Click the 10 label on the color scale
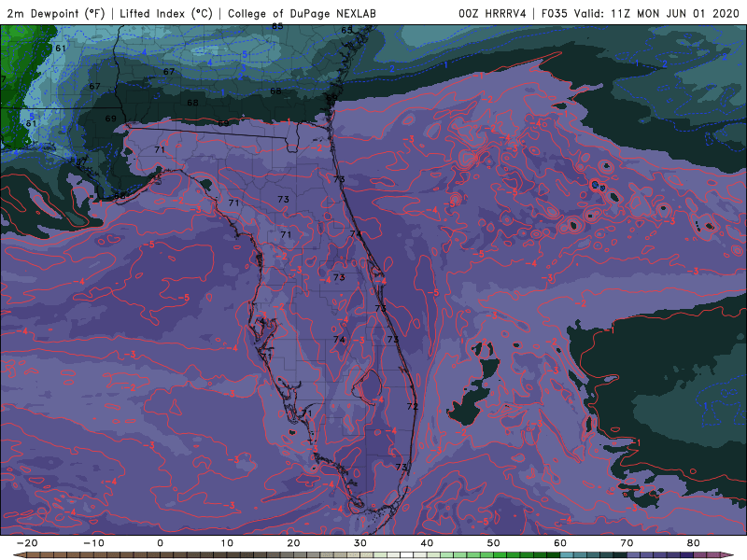The height and width of the screenshot is (560, 747). (227, 543)
